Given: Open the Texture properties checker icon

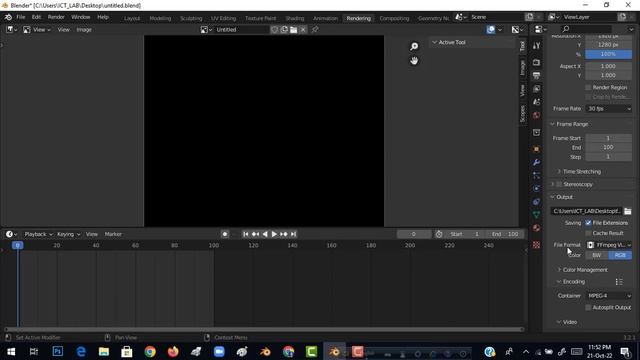Looking at the screenshot, I should pyautogui.click(x=536, y=245).
